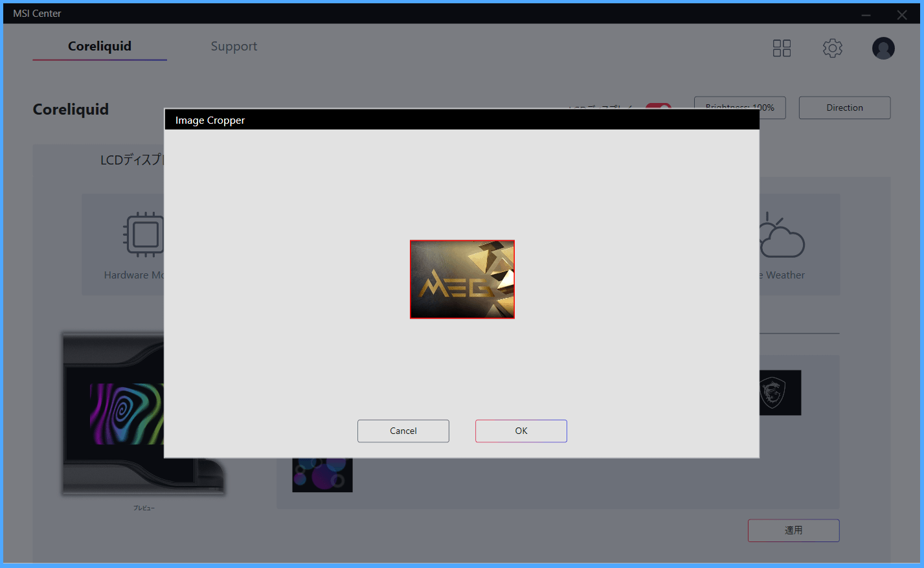Open the Support tab

pos(234,46)
